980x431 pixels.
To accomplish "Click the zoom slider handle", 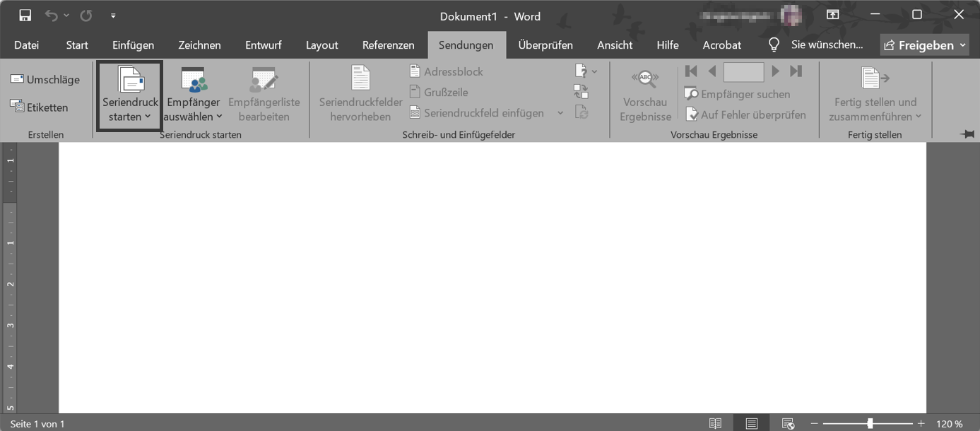I will coord(870,423).
